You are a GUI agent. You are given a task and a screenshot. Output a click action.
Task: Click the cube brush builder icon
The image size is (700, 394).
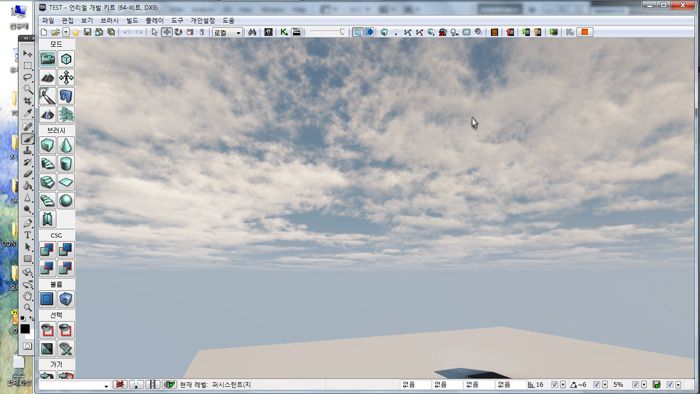coord(48,145)
